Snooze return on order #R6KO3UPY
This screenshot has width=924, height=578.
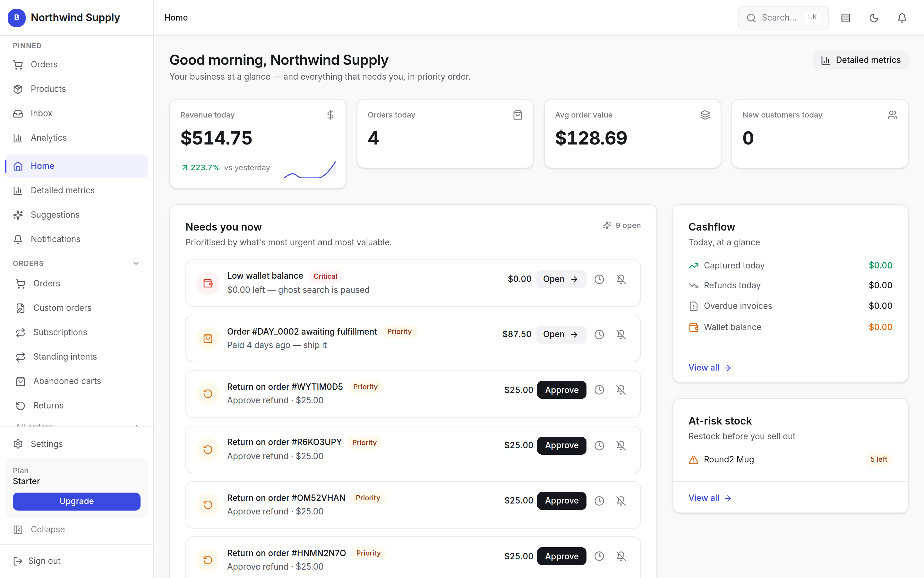pos(599,445)
